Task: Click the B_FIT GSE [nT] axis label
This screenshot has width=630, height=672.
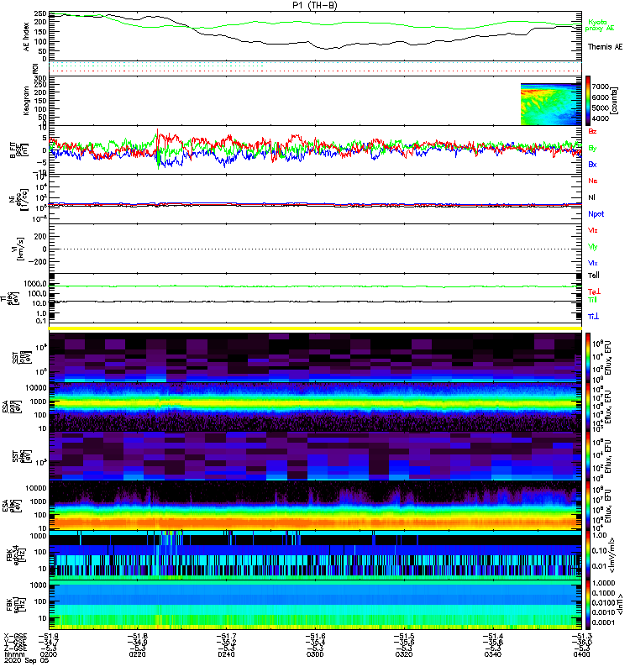Action: pos(18,150)
